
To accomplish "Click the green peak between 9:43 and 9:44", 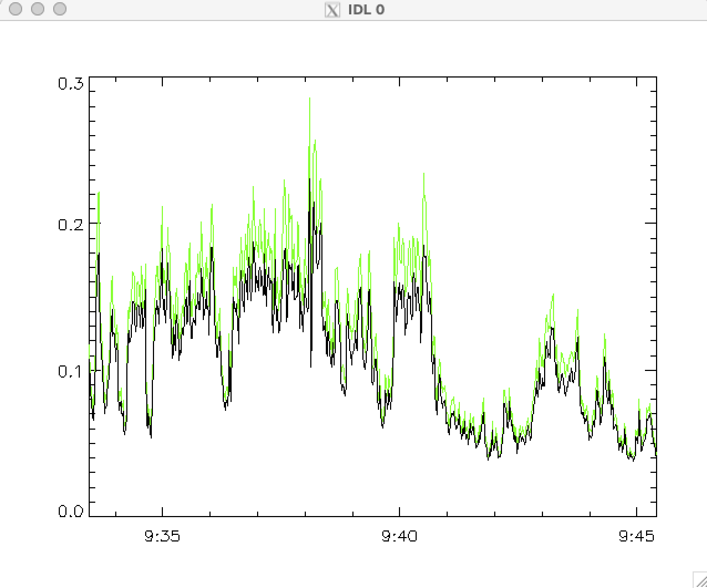I will tap(553, 295).
